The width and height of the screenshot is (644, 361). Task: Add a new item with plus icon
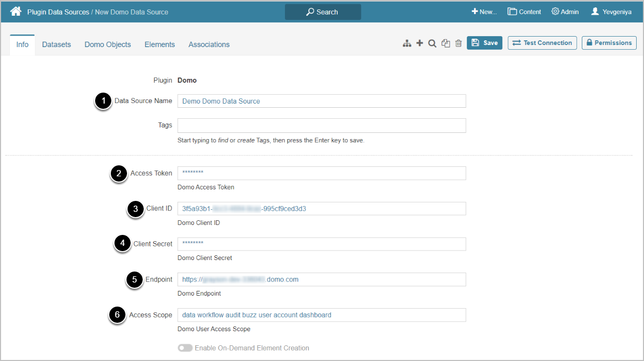click(419, 43)
